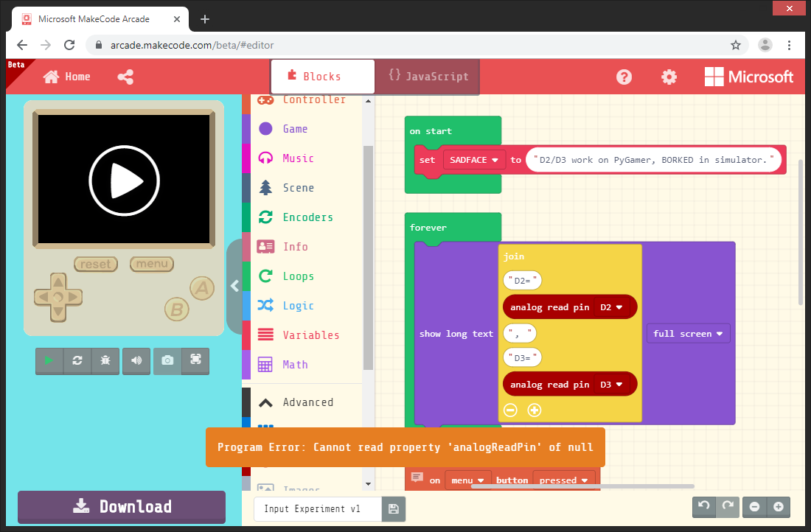Click the Microsoft logo

point(748,77)
